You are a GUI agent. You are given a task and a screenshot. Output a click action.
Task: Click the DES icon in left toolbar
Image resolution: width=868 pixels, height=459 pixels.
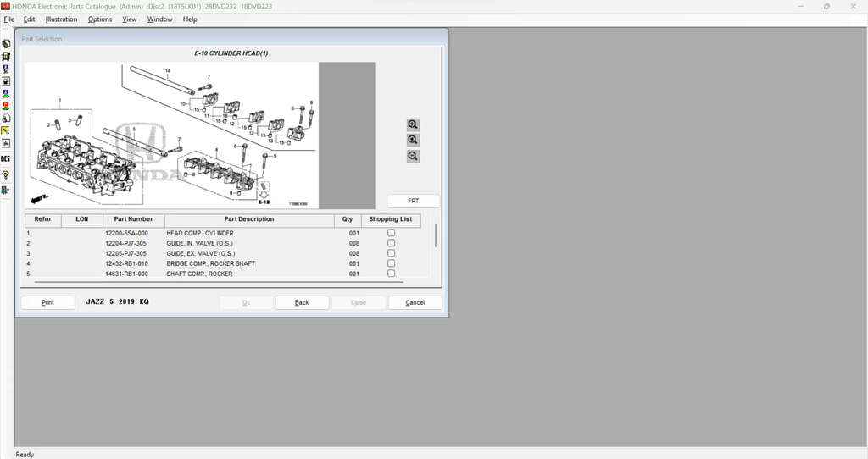tap(6, 158)
